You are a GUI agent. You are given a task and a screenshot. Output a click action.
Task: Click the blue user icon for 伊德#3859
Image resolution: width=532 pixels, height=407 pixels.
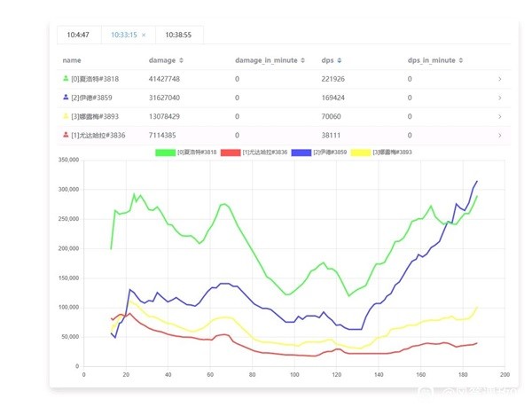coord(66,98)
